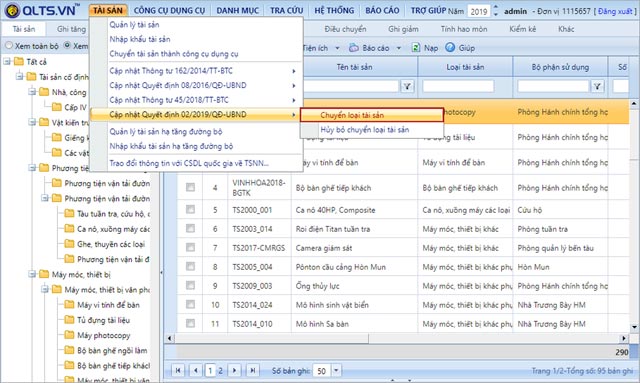This screenshot has width=640, height=383.
Task: Increase the year with stepper up arrow
Action: click(x=496, y=7)
